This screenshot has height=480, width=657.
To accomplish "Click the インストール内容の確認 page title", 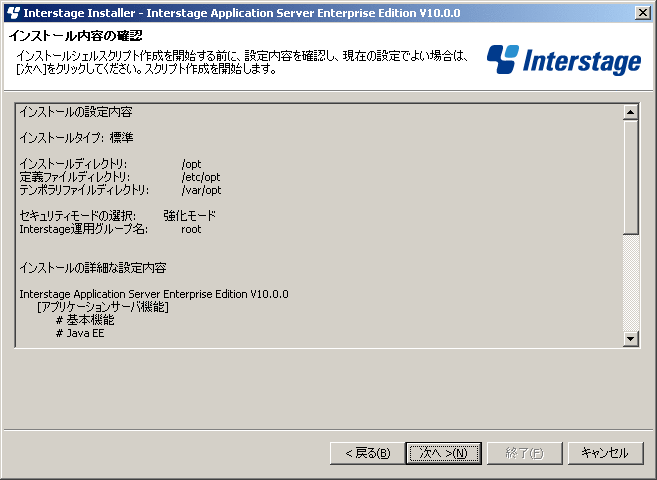I will pyautogui.click(x=75, y=36).
